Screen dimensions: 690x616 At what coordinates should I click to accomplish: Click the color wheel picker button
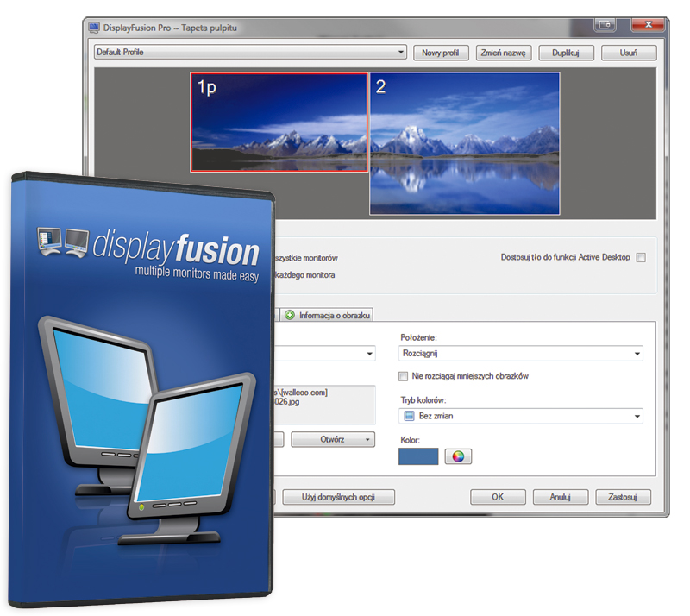458,456
